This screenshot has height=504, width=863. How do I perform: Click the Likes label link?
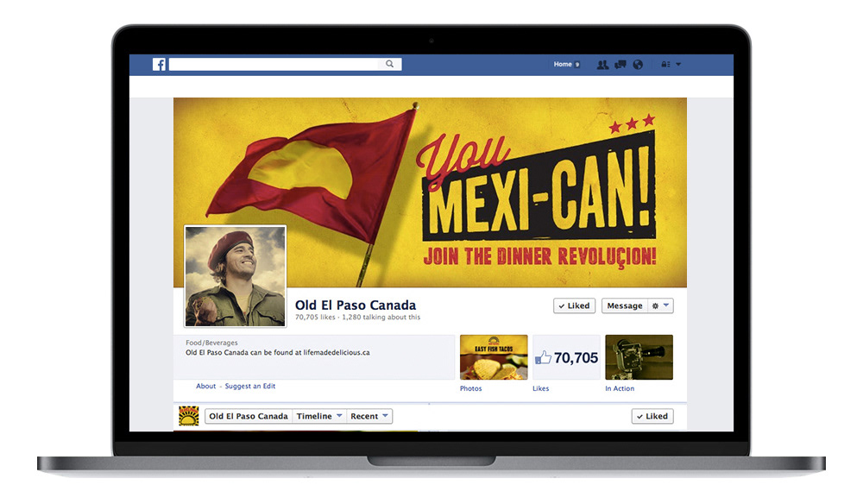[x=540, y=388]
